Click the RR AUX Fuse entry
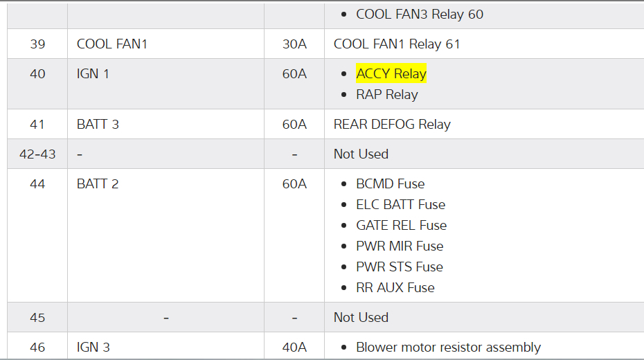This screenshot has height=360, width=644. (x=395, y=288)
